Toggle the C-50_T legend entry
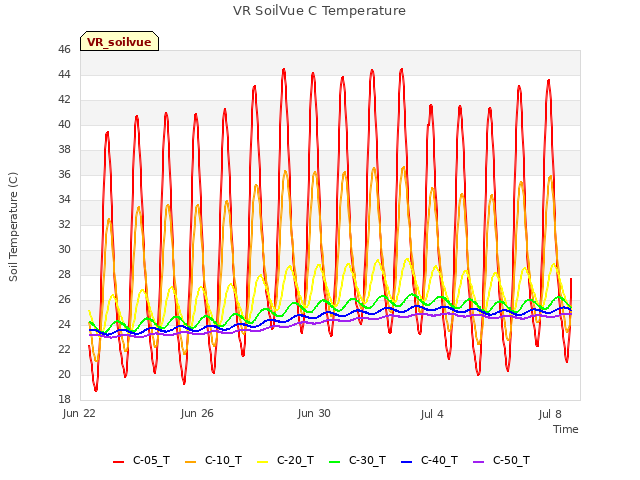This screenshot has width=640, height=480. coord(501,461)
